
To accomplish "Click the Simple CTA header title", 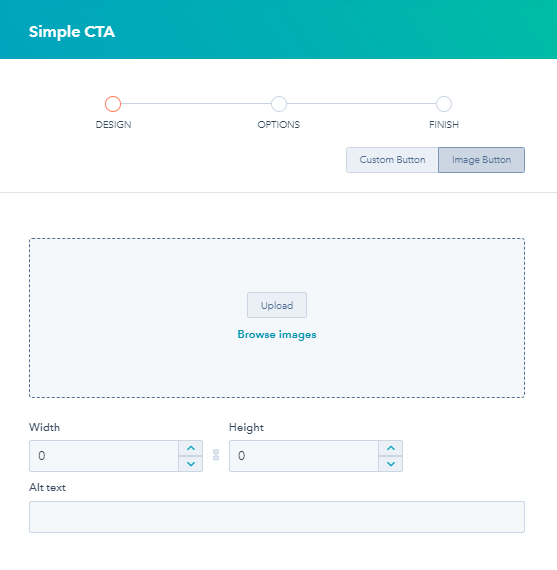I will point(72,32).
